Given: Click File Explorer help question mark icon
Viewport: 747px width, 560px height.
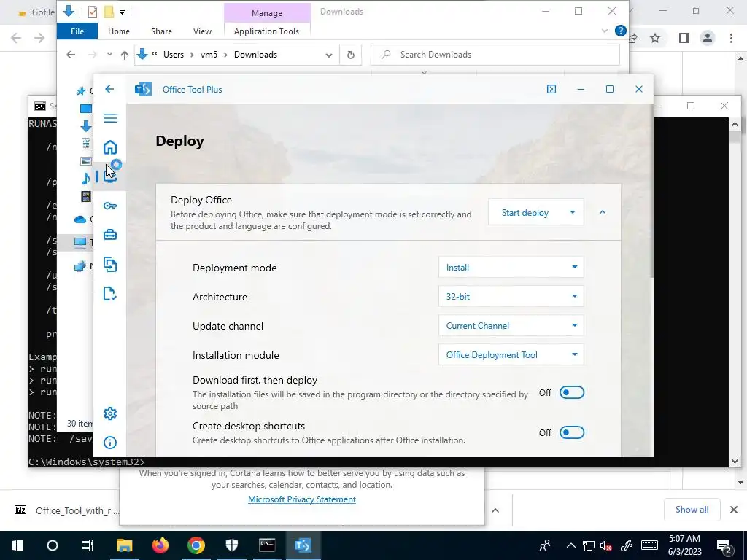Looking at the screenshot, I should 620,31.
